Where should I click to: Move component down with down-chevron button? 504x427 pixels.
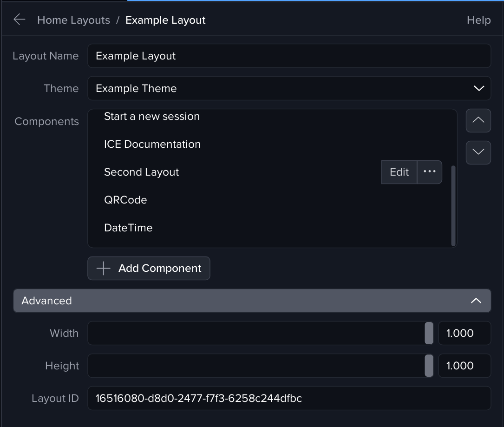tap(478, 152)
